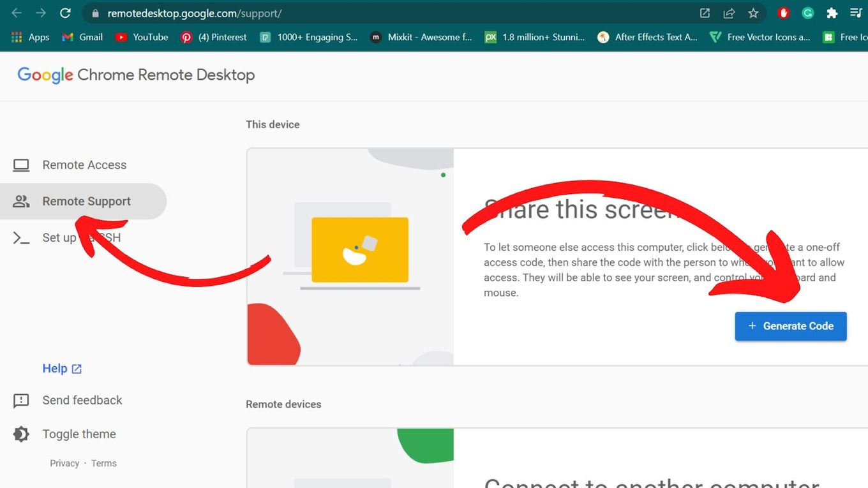Click Send feedback
868x488 pixels.
point(82,401)
